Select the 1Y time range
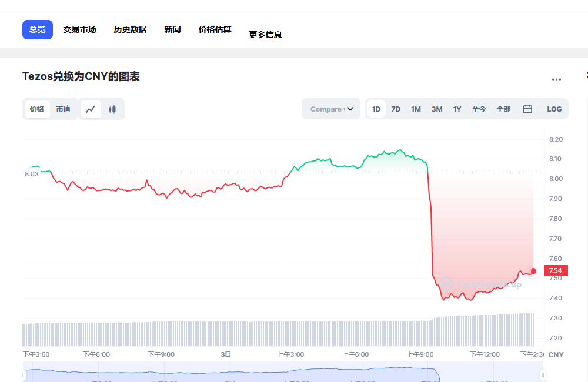This screenshot has width=588, height=382. pos(457,109)
